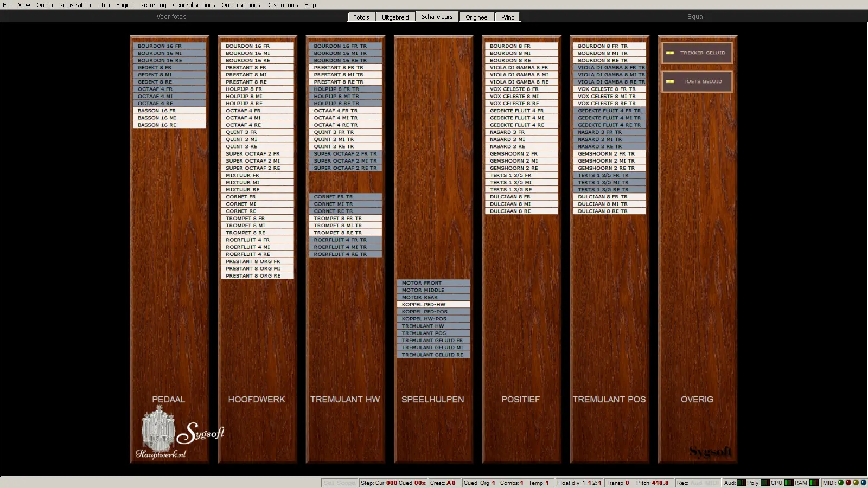868x488 pixels.
Task: Open the Organ settings menu
Action: point(240,5)
